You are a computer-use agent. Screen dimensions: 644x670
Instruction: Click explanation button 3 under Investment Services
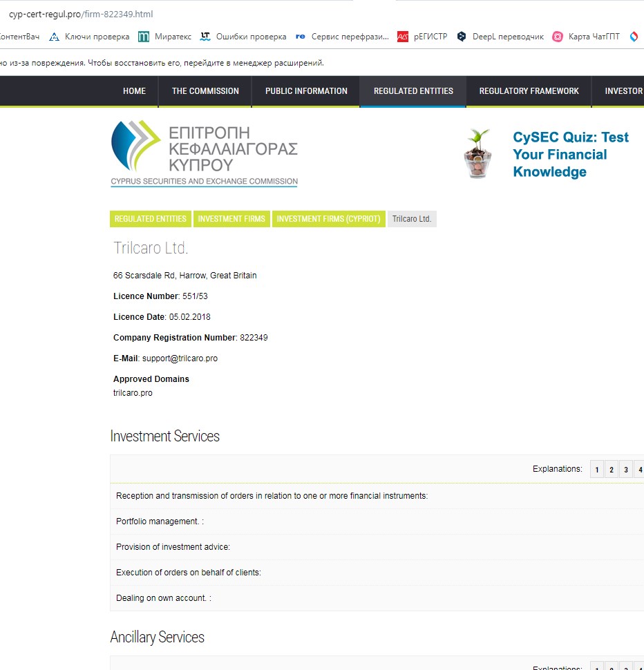[x=626, y=470]
